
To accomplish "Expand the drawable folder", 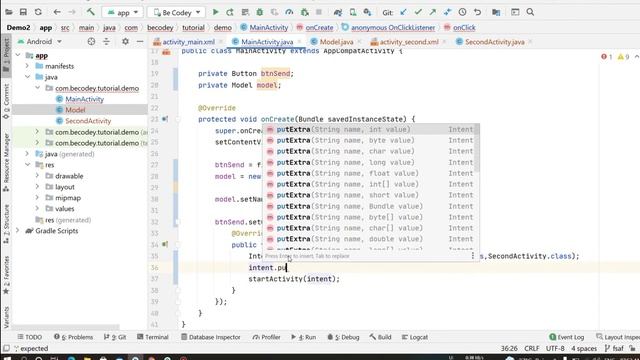I will click(x=37, y=176).
